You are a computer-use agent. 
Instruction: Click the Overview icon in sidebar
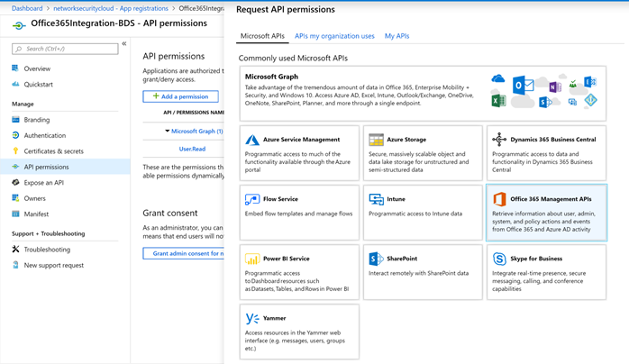click(x=15, y=68)
